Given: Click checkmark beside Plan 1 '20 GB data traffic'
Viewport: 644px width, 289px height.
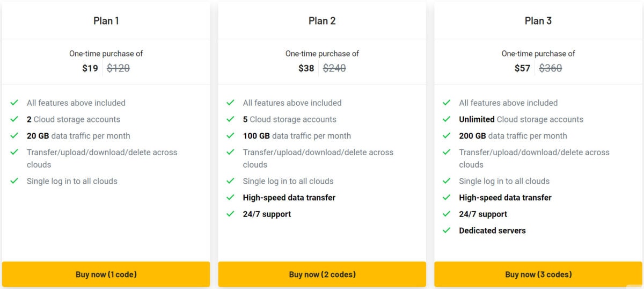Looking at the screenshot, I should click(14, 136).
